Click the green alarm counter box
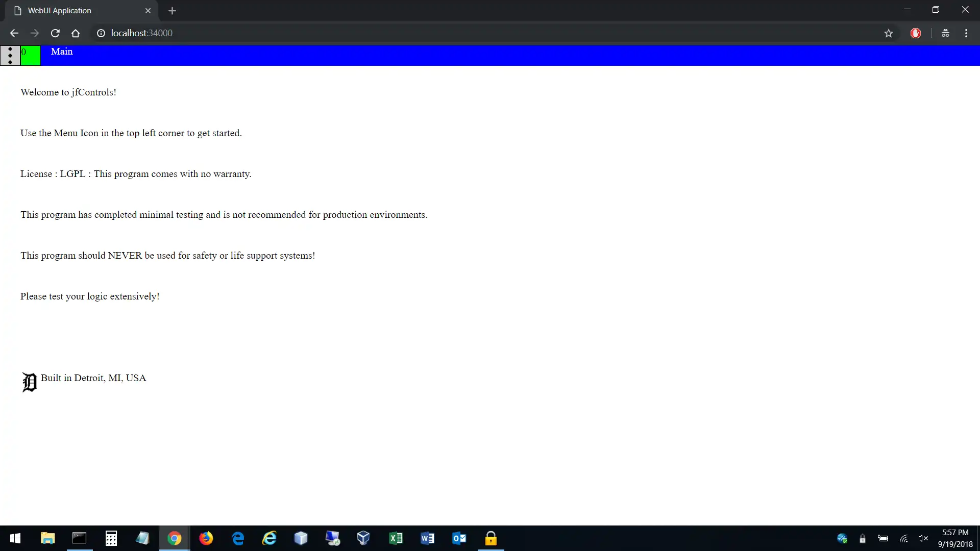This screenshot has width=980, height=551. (30, 55)
